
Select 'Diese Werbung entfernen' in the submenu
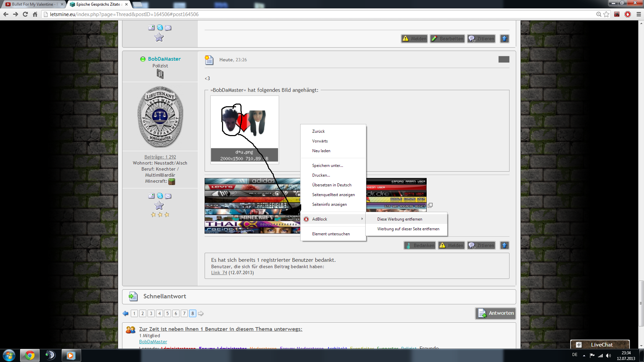click(399, 219)
